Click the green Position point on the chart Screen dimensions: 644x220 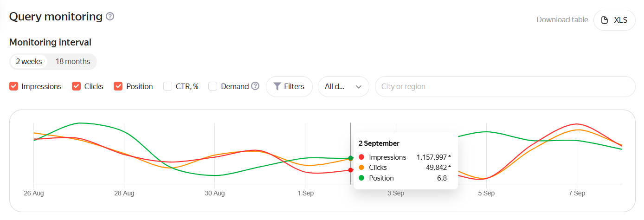[350, 158]
